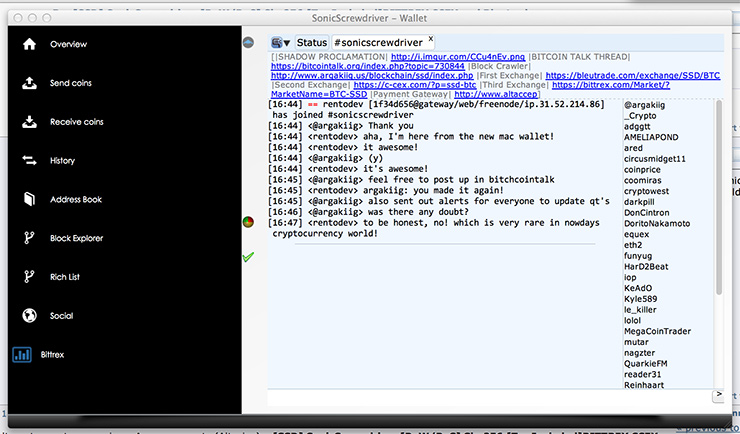The height and width of the screenshot is (434, 740).
Task: Select user cryptowest in nick list
Action: pyautogui.click(x=647, y=191)
